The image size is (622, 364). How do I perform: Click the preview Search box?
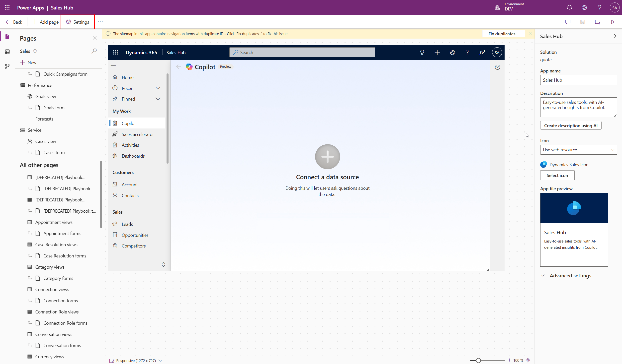[302, 52]
